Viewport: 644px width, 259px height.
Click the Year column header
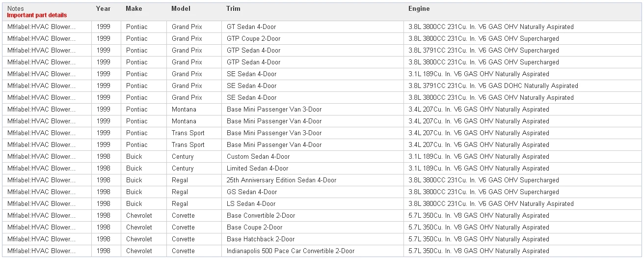click(103, 9)
